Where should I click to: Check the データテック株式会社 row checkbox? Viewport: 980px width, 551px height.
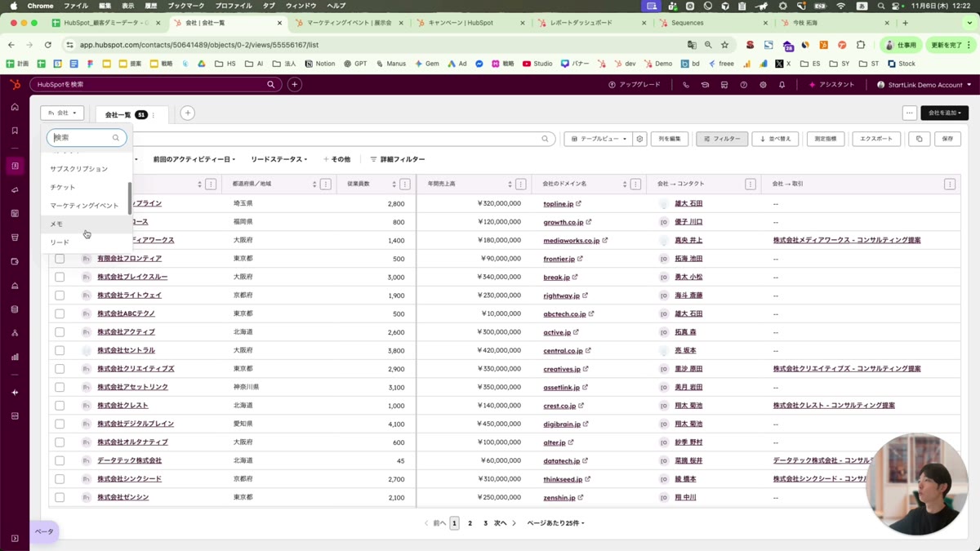point(60,460)
